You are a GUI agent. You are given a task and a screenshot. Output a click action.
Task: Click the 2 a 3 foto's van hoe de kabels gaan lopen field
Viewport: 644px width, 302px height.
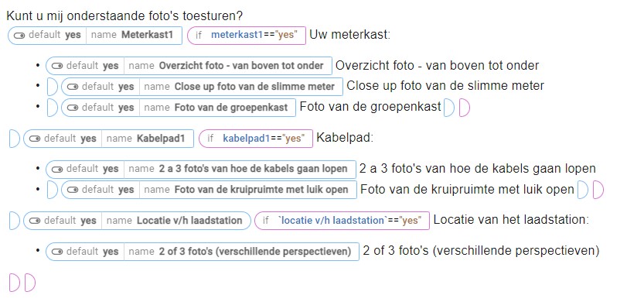pos(201,169)
